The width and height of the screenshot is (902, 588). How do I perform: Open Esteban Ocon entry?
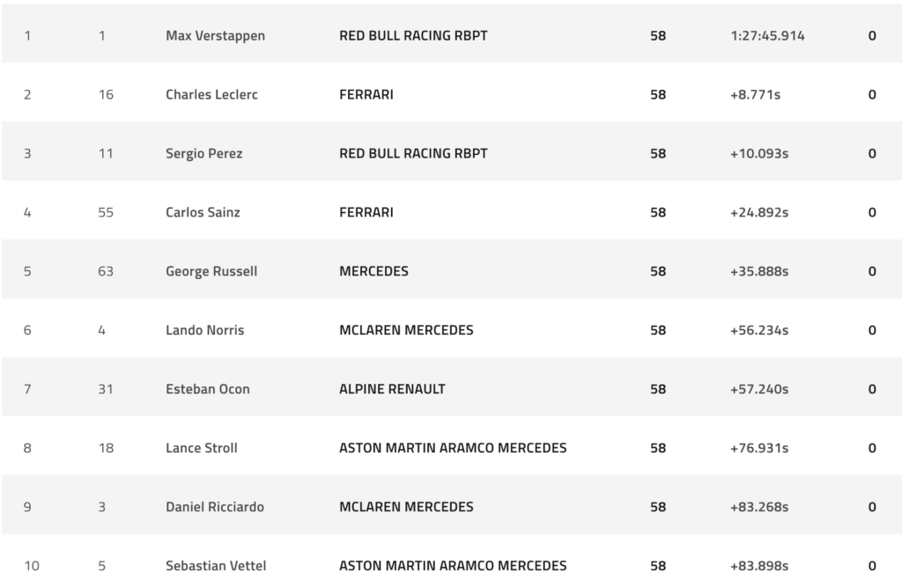pyautogui.click(x=208, y=389)
